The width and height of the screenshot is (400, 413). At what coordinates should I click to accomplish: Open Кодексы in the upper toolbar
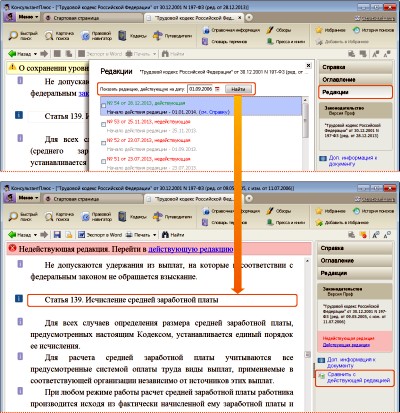click(132, 36)
